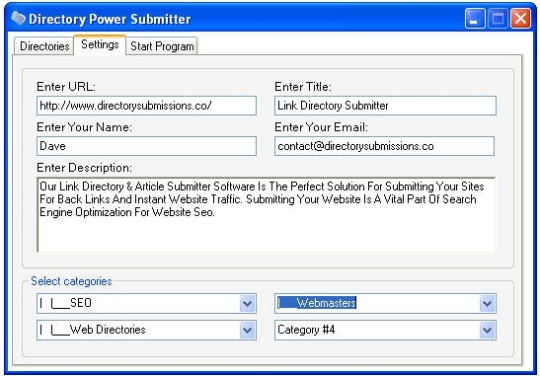The image size is (540, 376).
Task: Click the 'Enter URL:' label
Action: pos(66,87)
